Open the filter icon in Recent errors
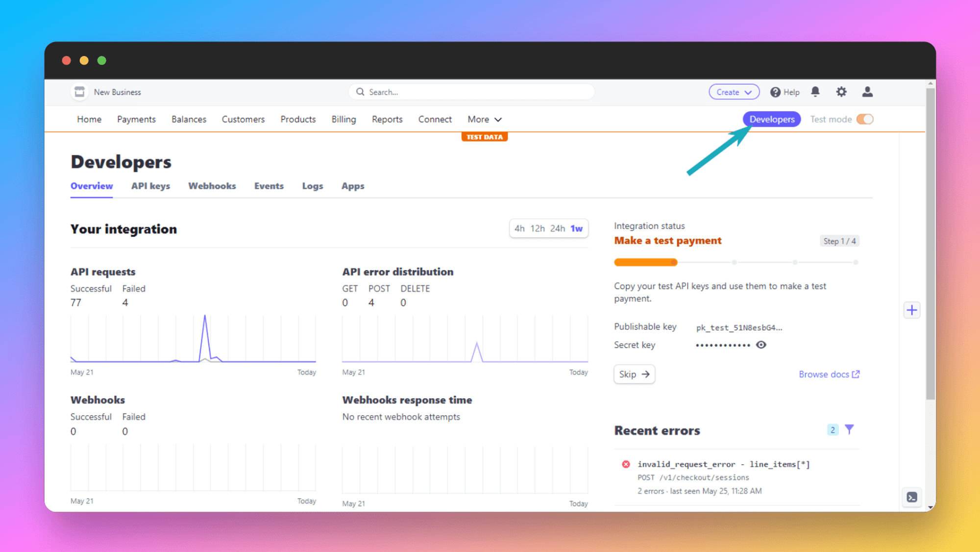The height and width of the screenshot is (552, 980). point(850,429)
